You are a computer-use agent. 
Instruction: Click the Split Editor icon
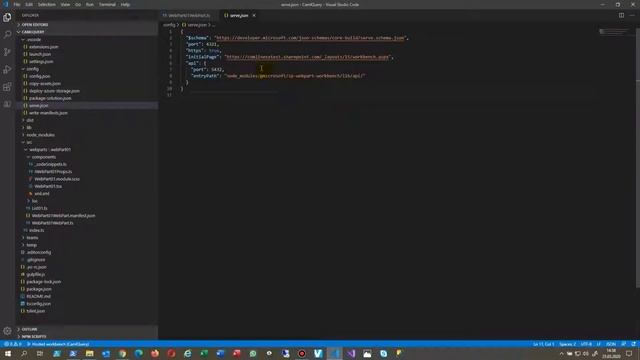(621, 15)
